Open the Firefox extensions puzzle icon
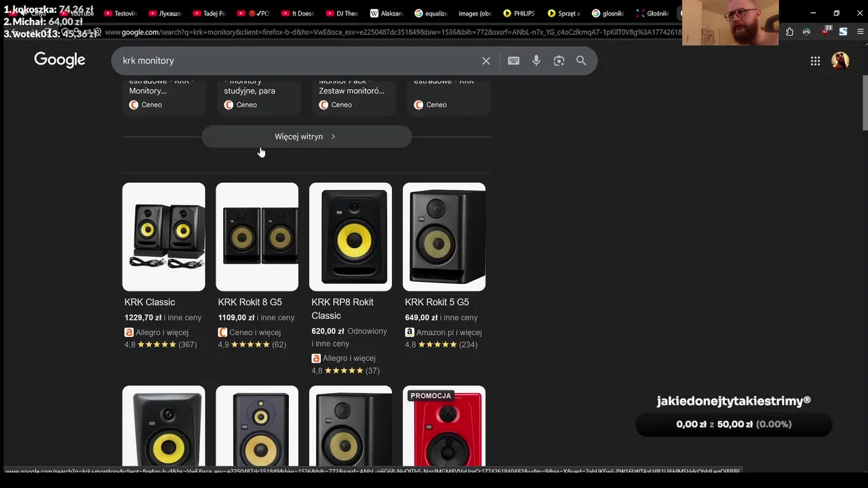Viewport: 868px width, 488px height. click(x=789, y=32)
